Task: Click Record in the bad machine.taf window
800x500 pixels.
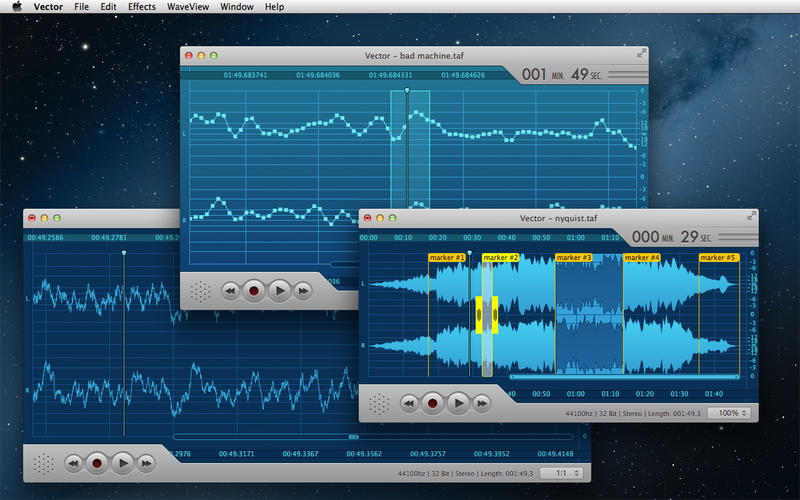Action: (254, 291)
